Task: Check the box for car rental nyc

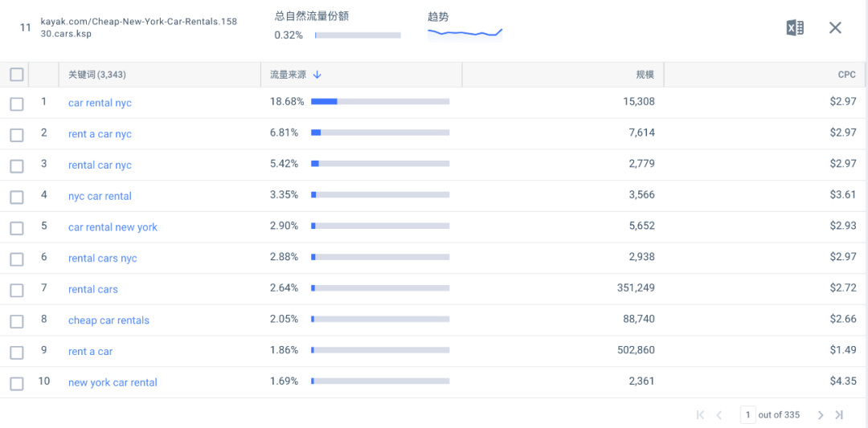Action: click(16, 104)
